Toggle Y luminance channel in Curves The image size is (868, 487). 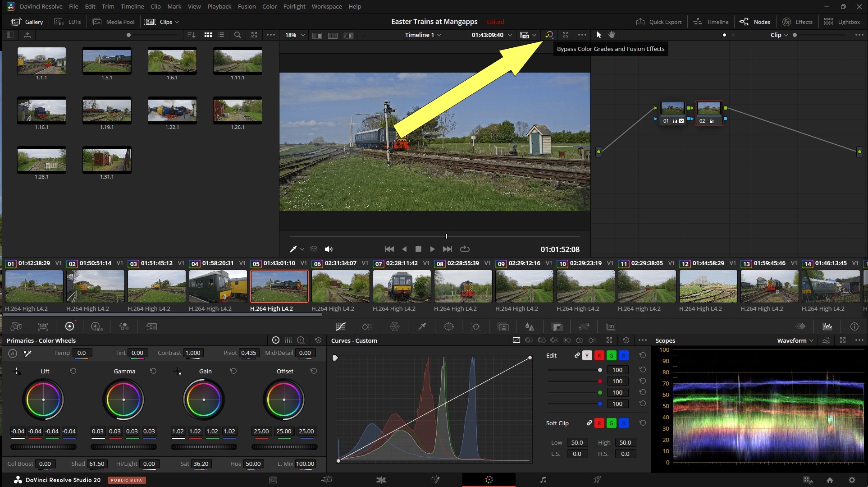(587, 356)
